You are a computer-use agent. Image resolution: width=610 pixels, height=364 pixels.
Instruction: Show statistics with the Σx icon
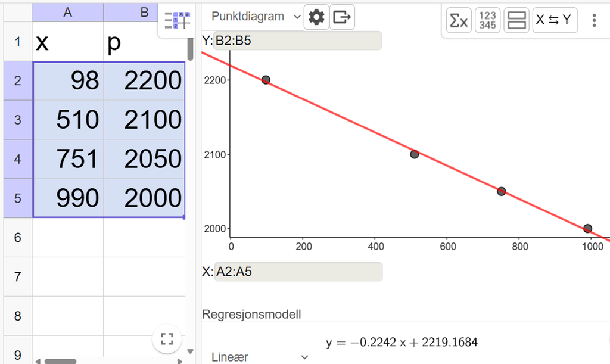(458, 20)
